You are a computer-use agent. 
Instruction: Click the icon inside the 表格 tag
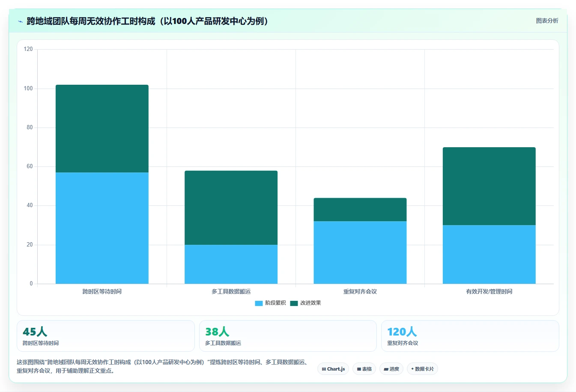pyautogui.click(x=359, y=369)
